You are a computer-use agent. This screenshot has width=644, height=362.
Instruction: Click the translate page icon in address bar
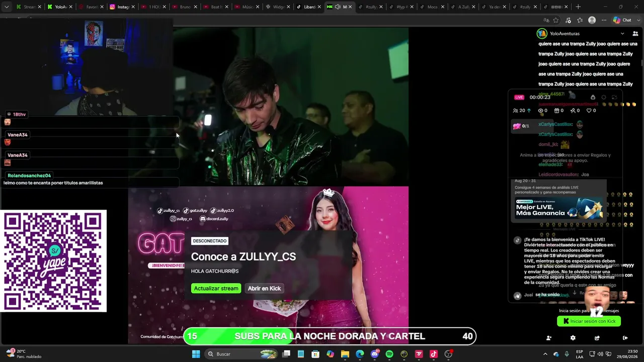pyautogui.click(x=546, y=20)
